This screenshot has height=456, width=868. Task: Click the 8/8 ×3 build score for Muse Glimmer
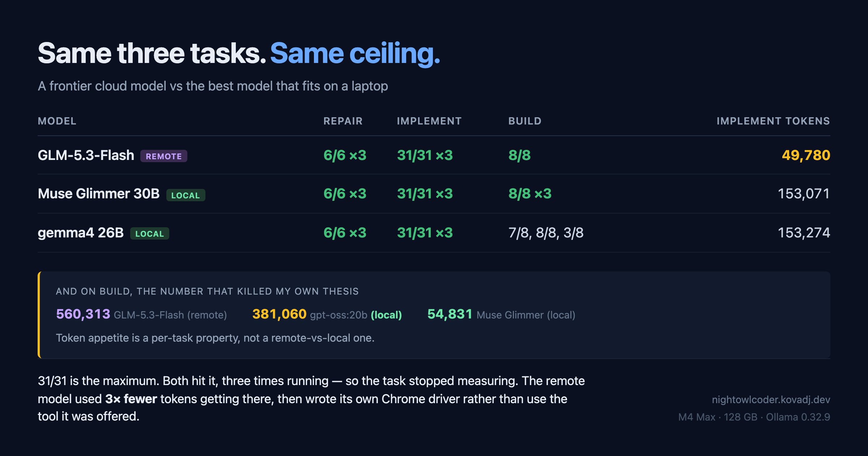(x=530, y=194)
